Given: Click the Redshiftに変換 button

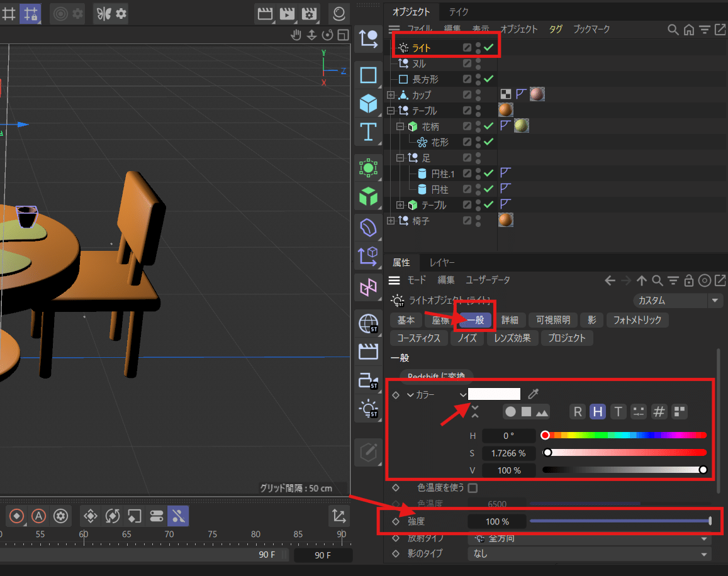Looking at the screenshot, I should click(436, 377).
